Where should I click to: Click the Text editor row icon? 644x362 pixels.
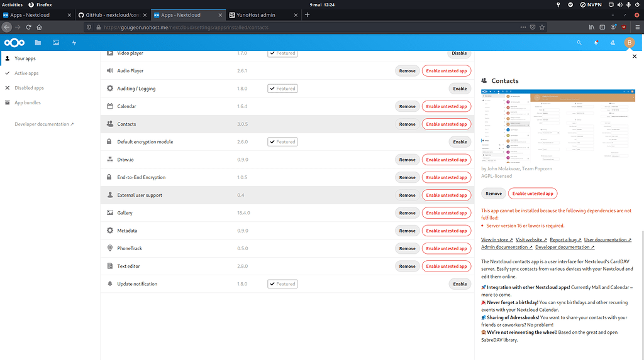click(109, 266)
